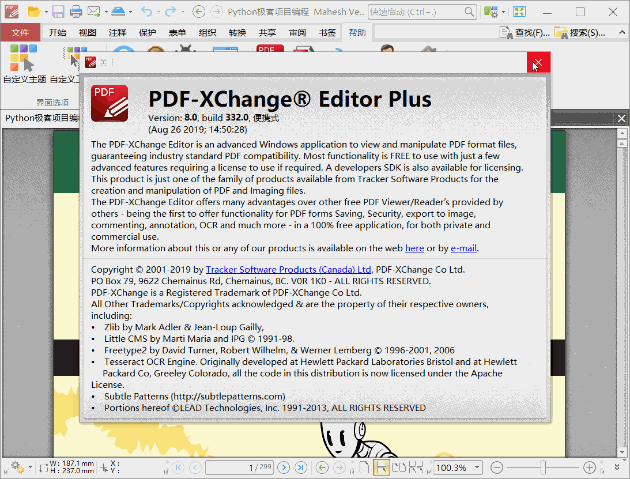Switch to the 书签 Bookmarks ribbon tab
630x479 pixels.
pyautogui.click(x=327, y=33)
